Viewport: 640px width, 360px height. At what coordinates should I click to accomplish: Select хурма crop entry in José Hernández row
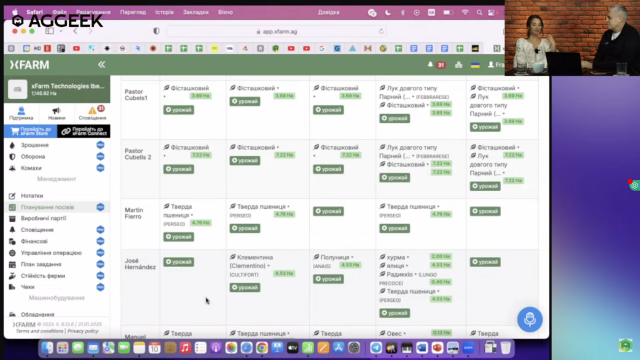(x=395, y=257)
